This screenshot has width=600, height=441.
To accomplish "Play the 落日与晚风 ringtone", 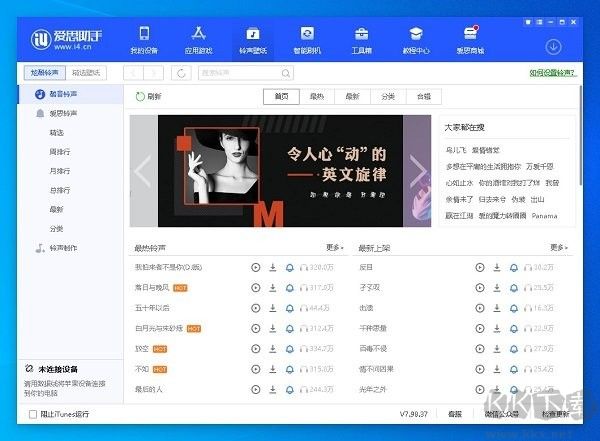I will 256,288.
